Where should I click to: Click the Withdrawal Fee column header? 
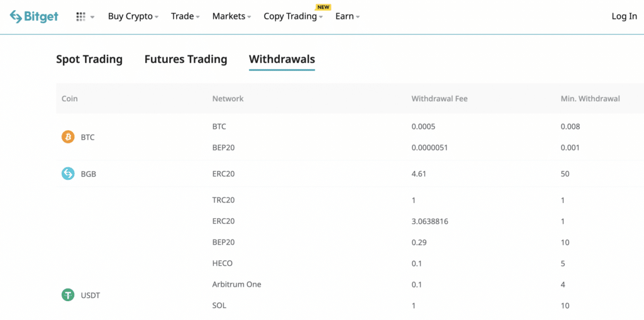point(439,99)
